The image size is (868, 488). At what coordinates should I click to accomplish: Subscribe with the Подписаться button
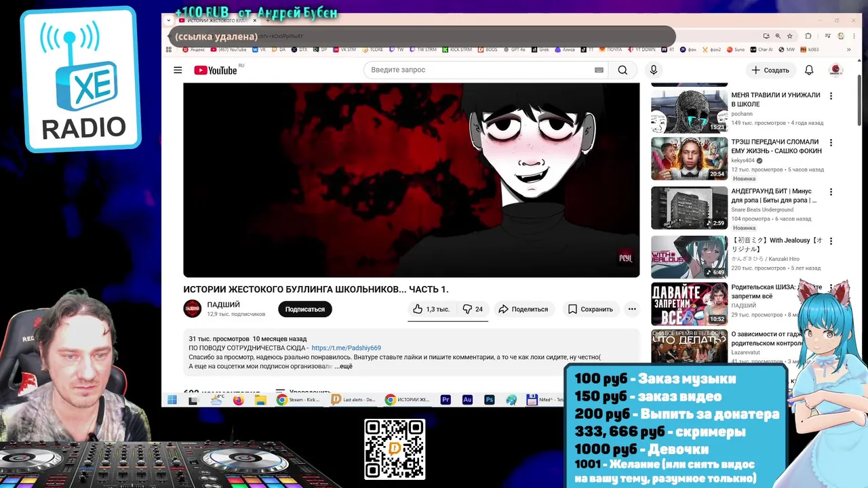304,309
